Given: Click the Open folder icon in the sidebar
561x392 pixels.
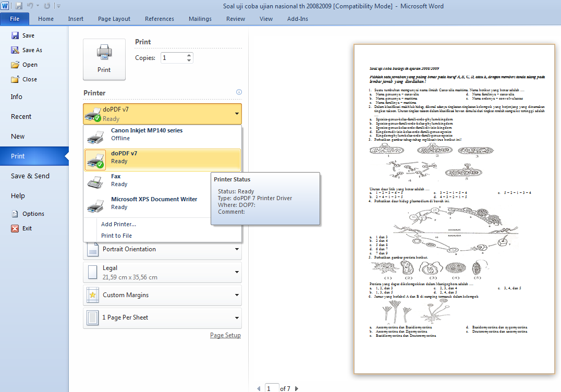Looking at the screenshot, I should pyautogui.click(x=15, y=65).
